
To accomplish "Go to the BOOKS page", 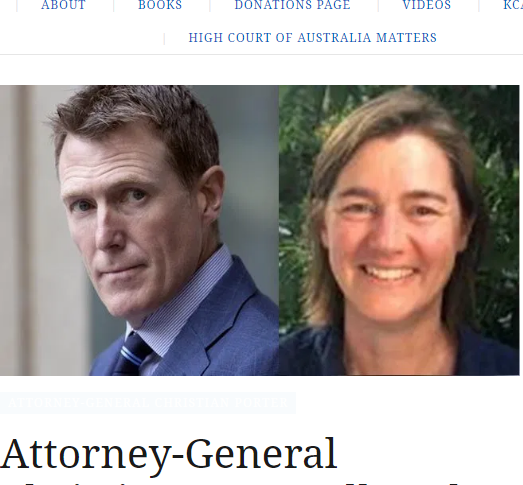I will point(160,5).
